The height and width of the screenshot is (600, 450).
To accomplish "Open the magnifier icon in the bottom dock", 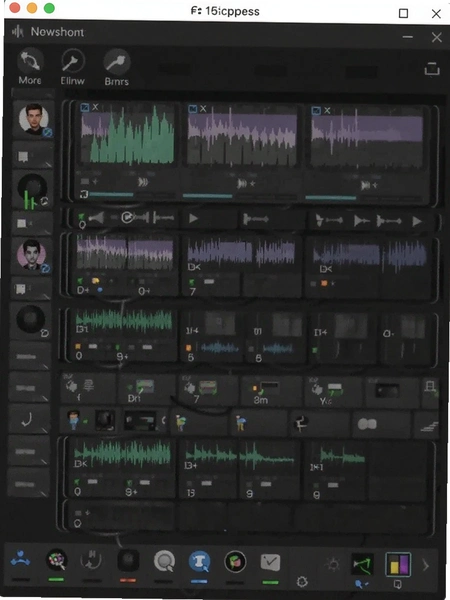I will [x=164, y=561].
